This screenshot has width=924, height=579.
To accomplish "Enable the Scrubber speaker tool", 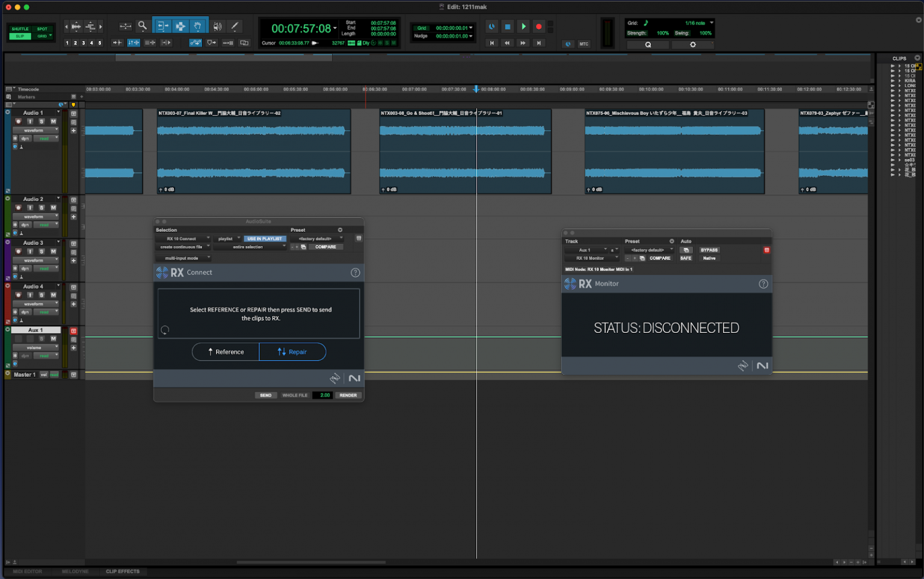I will pyautogui.click(x=216, y=26).
